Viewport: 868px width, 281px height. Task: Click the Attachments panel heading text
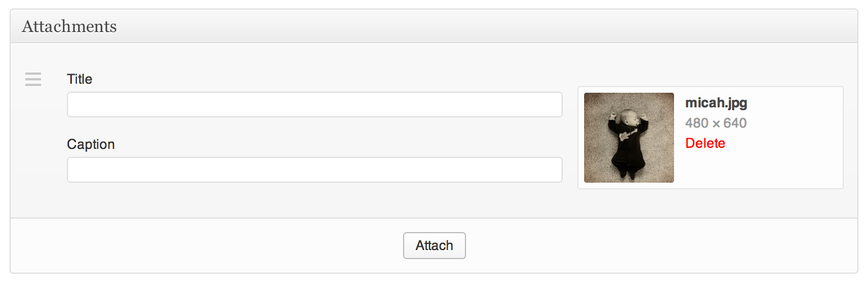click(x=69, y=26)
